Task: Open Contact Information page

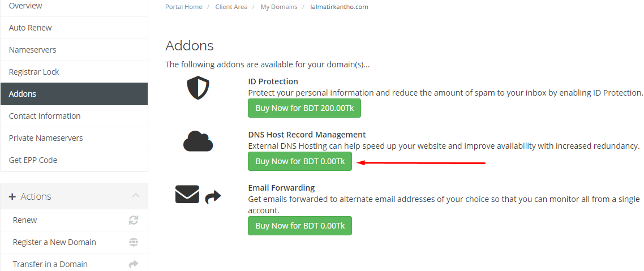Action: tap(74, 116)
